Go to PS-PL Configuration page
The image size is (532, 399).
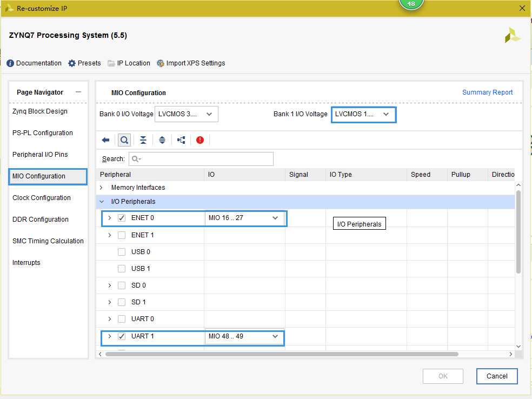click(x=43, y=133)
